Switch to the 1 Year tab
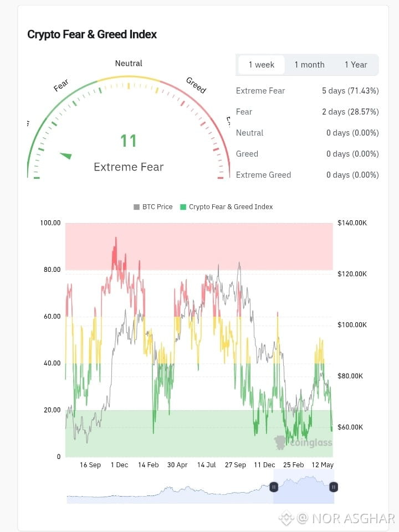Screen dimensions: 399x532 [356, 65]
